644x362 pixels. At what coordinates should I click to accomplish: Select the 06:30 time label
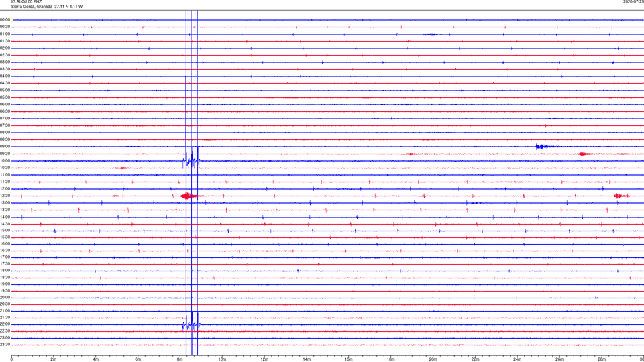(x=5, y=111)
